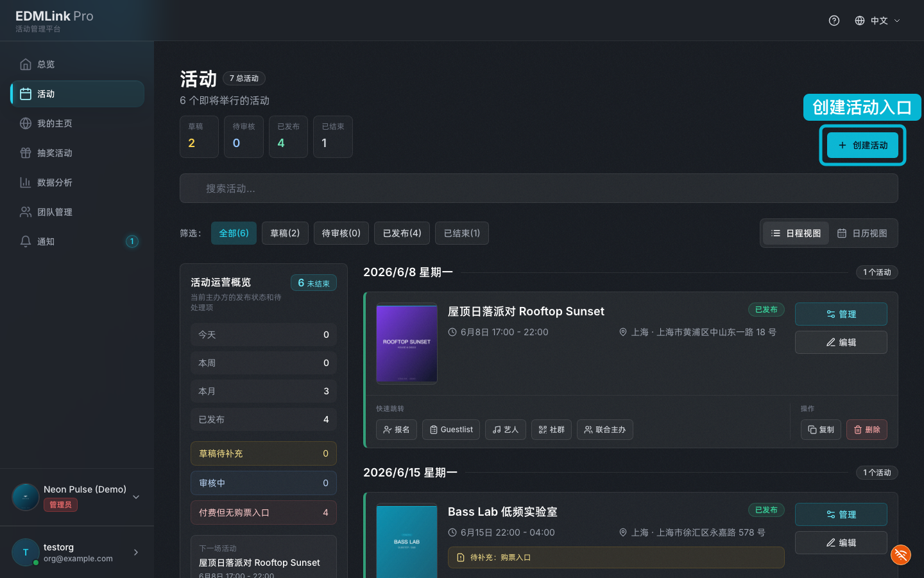Image resolution: width=924 pixels, height=578 pixels.
Task: Click 复制 to duplicate Rooftop Sunset
Action: click(x=821, y=430)
